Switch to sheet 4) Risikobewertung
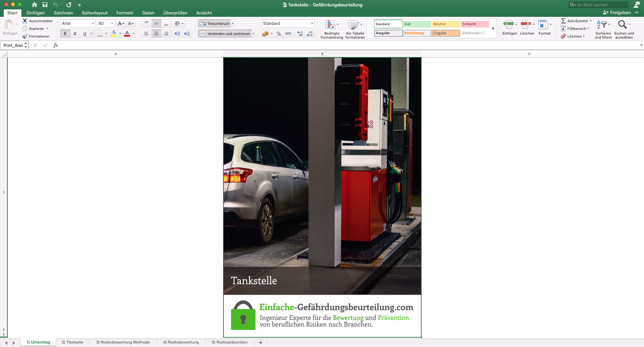This screenshot has width=644, height=347. [x=181, y=342]
